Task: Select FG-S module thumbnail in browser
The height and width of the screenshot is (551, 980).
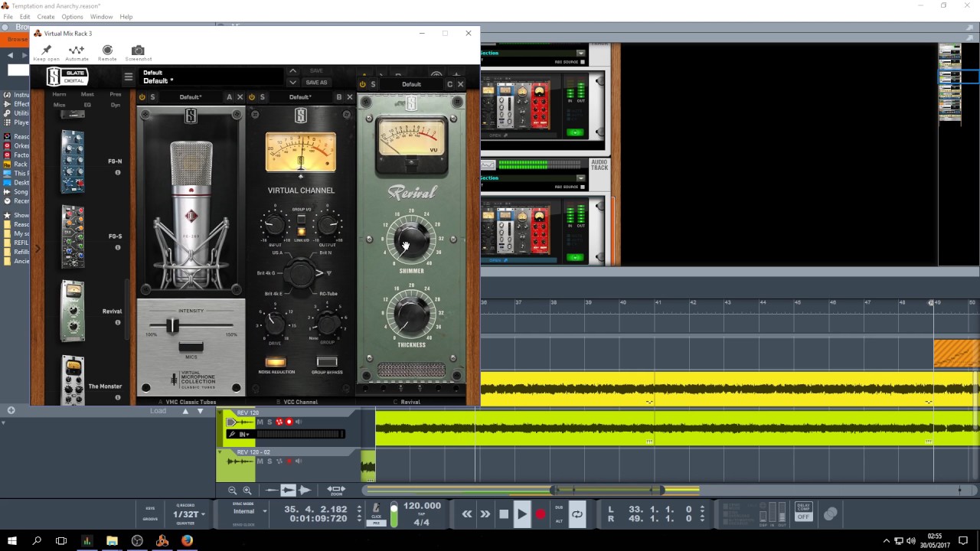Action: pos(73,236)
